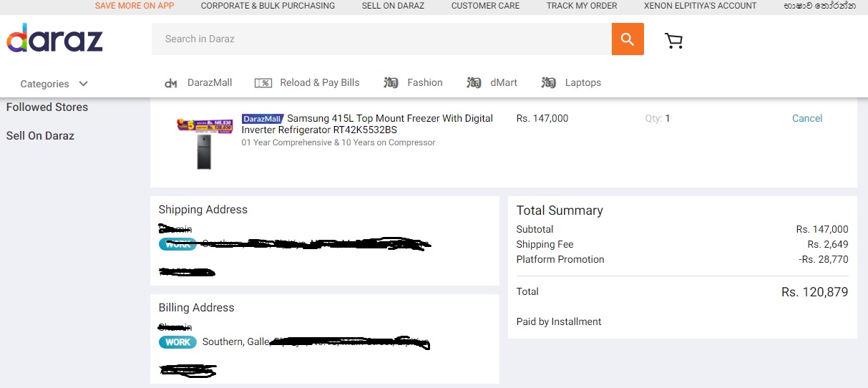Screen dimensions: 868x388
Task: Click the orange search magnifier button
Action: [628, 39]
